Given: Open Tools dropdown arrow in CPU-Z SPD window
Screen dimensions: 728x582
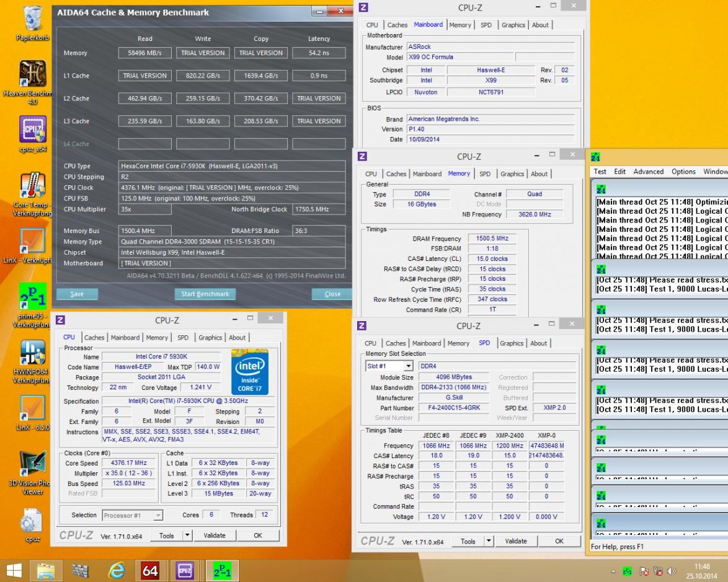Looking at the screenshot, I should pyautogui.click(x=489, y=540).
